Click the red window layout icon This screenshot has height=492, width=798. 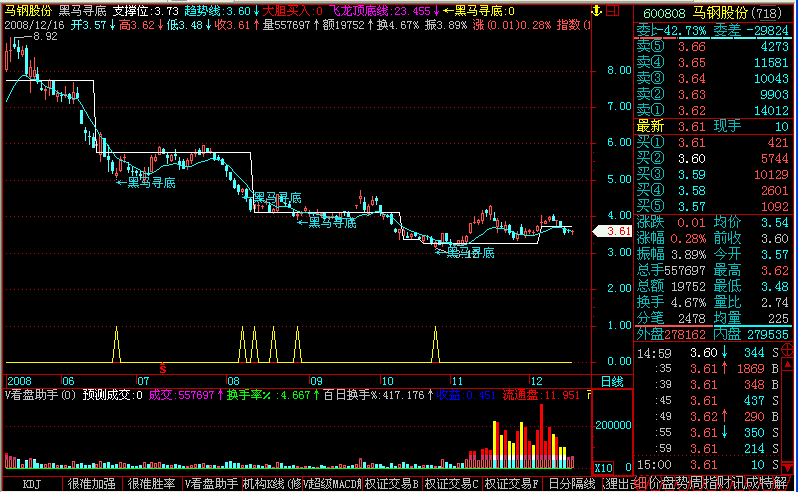point(613,10)
